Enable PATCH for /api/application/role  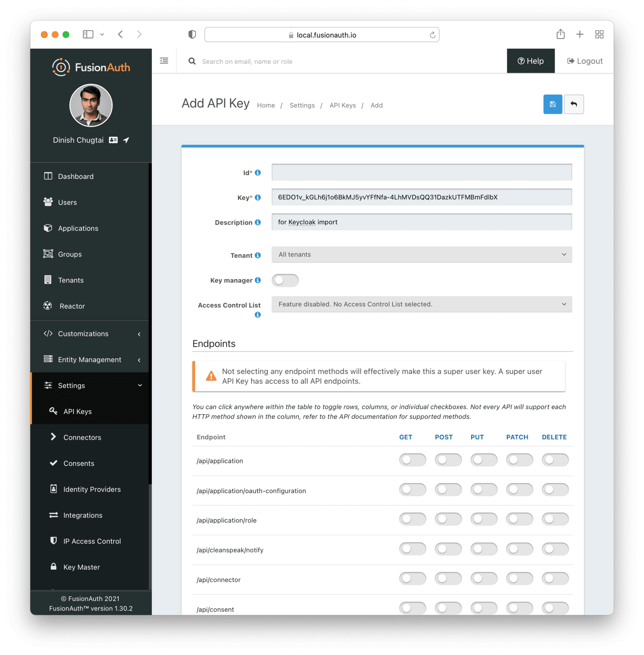click(x=519, y=519)
